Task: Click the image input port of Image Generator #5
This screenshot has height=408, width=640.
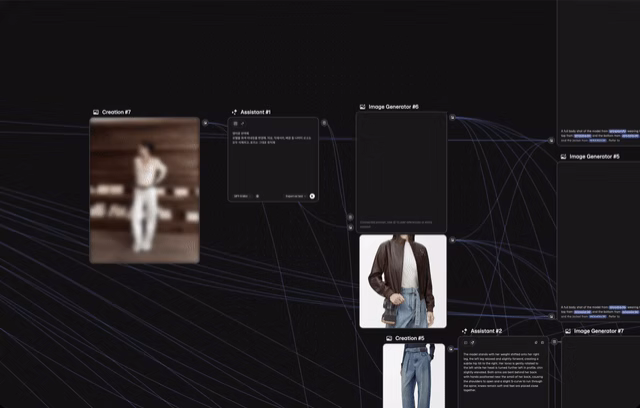Action: pyautogui.click(x=551, y=317)
